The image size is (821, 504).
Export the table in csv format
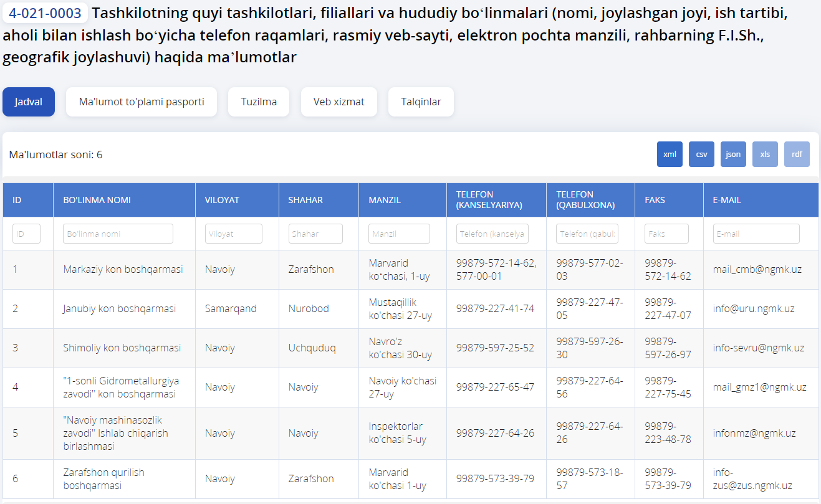701,155
